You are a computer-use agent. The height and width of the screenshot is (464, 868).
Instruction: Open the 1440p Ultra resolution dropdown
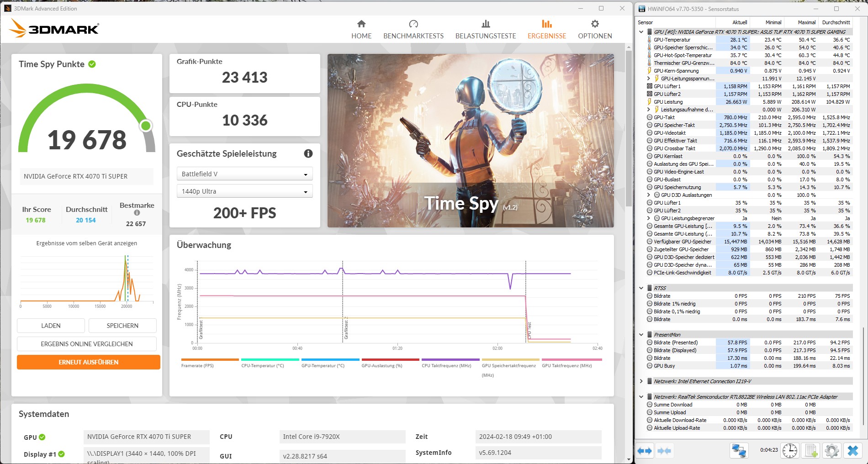pos(244,191)
